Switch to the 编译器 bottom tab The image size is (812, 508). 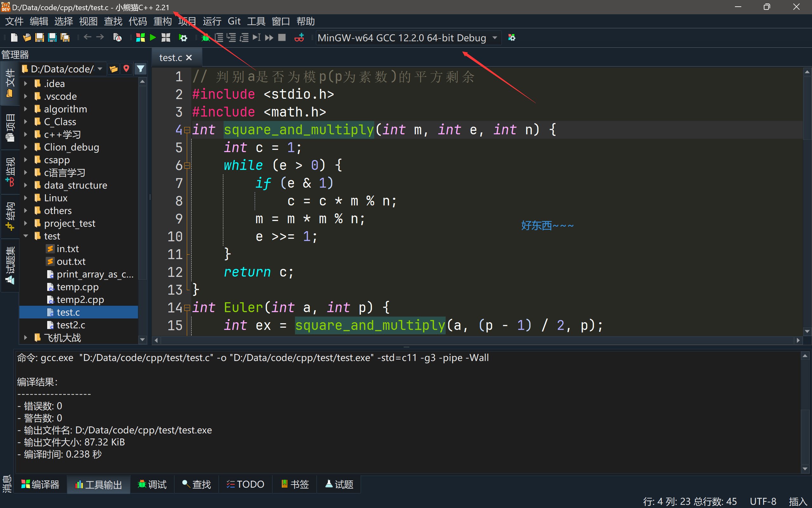tap(40, 484)
